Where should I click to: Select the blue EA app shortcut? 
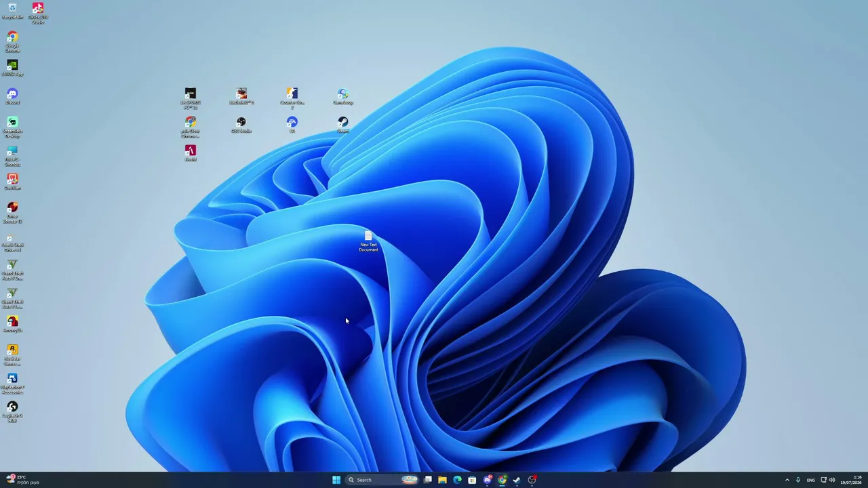pos(292,124)
